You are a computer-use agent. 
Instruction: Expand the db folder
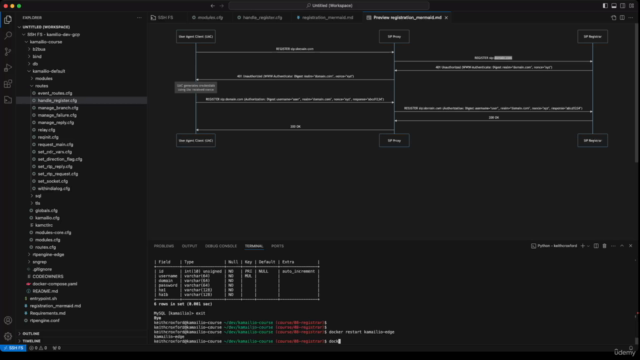tap(35, 64)
